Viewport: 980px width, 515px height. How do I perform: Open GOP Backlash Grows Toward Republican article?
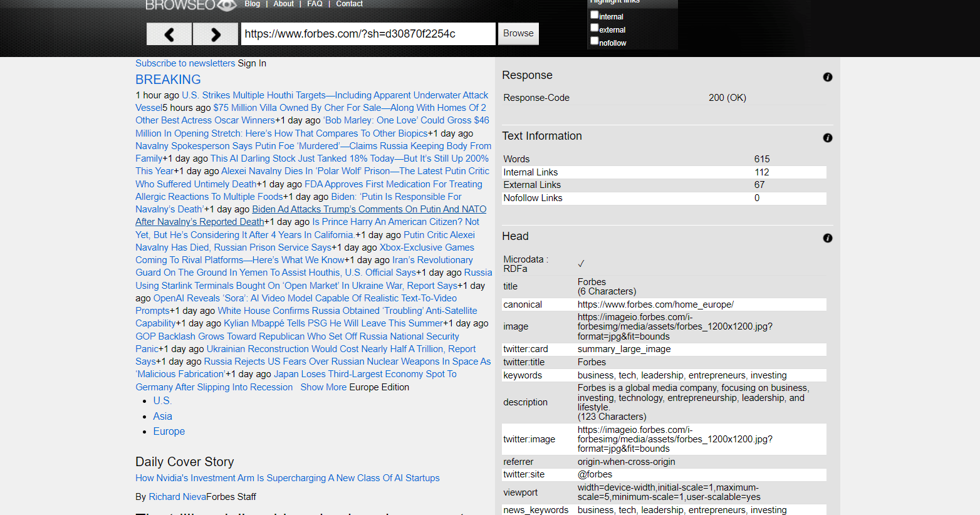coord(297,336)
